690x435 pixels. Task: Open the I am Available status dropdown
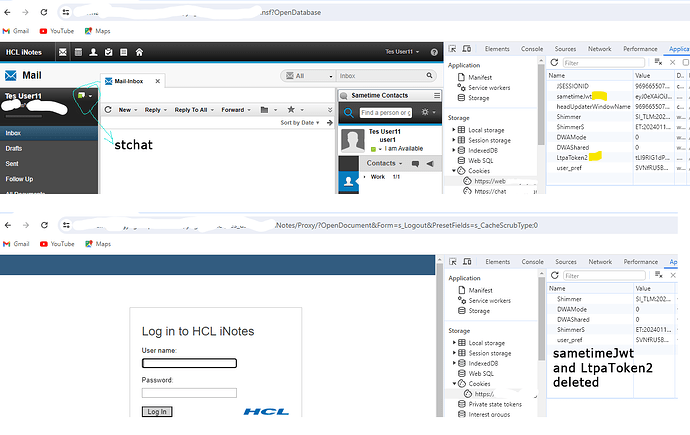pyautogui.click(x=380, y=149)
